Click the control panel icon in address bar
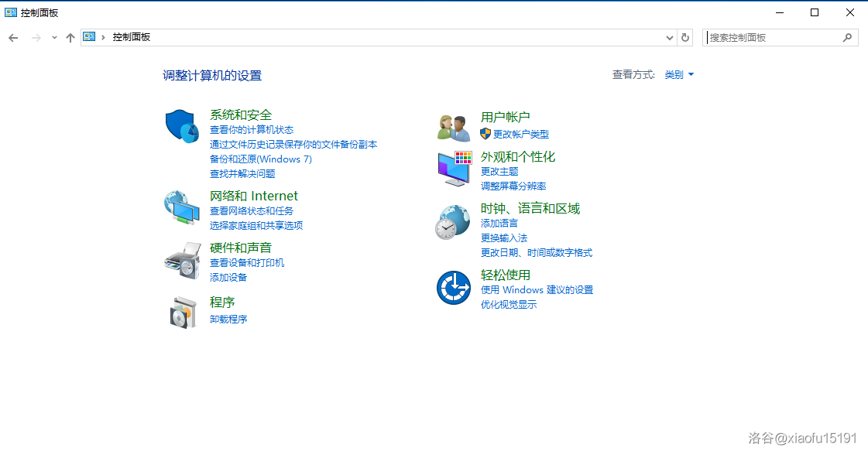The height and width of the screenshot is (458, 868). [x=89, y=37]
